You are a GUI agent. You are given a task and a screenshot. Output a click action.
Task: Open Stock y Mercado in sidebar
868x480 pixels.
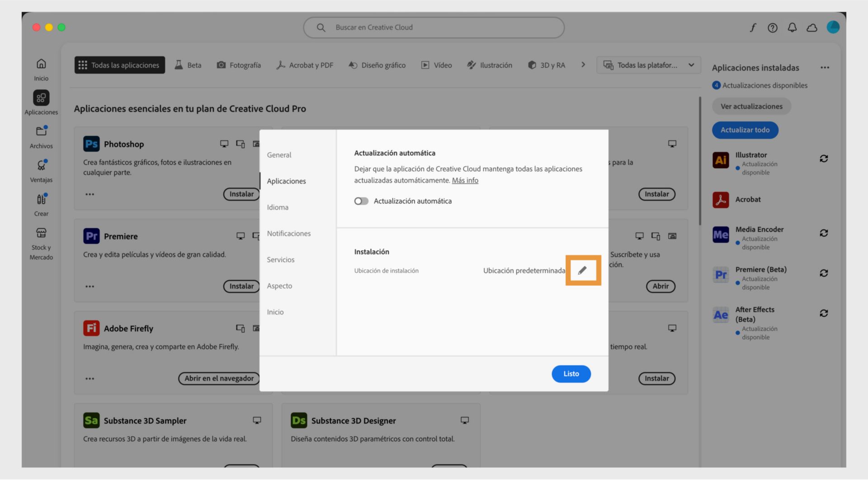(41, 244)
